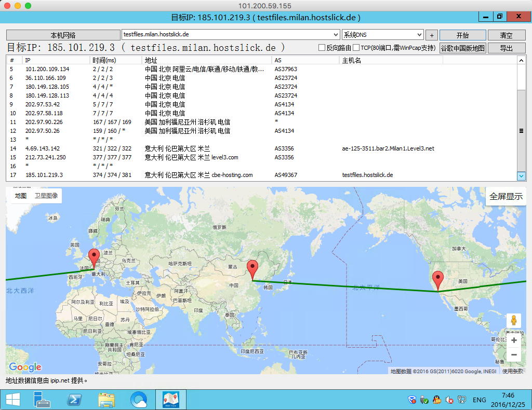Enable the 反向路由 checkbox
532x410 pixels.
click(322, 48)
